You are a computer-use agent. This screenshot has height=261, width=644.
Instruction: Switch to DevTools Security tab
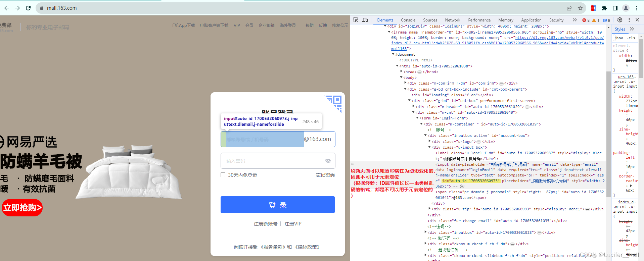coord(556,20)
